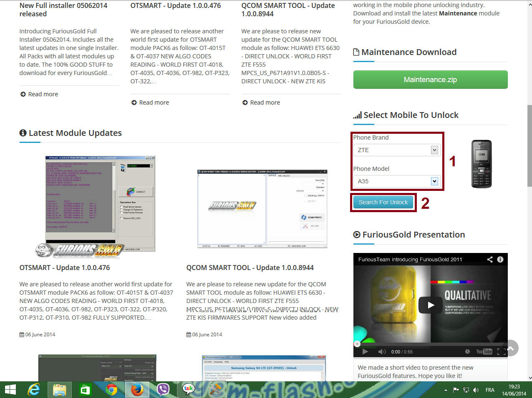Open the Phone Model dropdown showing A35

pos(396,181)
